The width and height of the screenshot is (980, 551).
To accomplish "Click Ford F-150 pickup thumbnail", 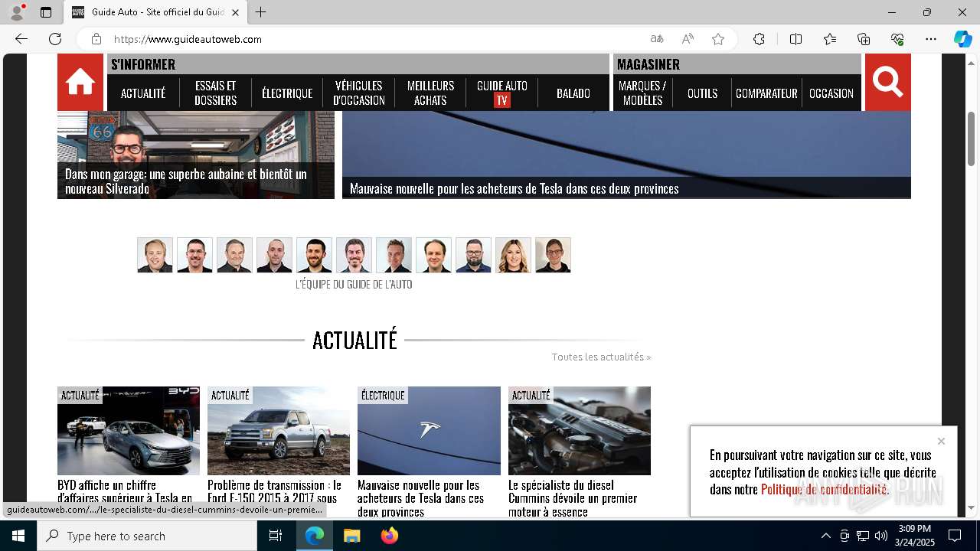I will point(279,430).
